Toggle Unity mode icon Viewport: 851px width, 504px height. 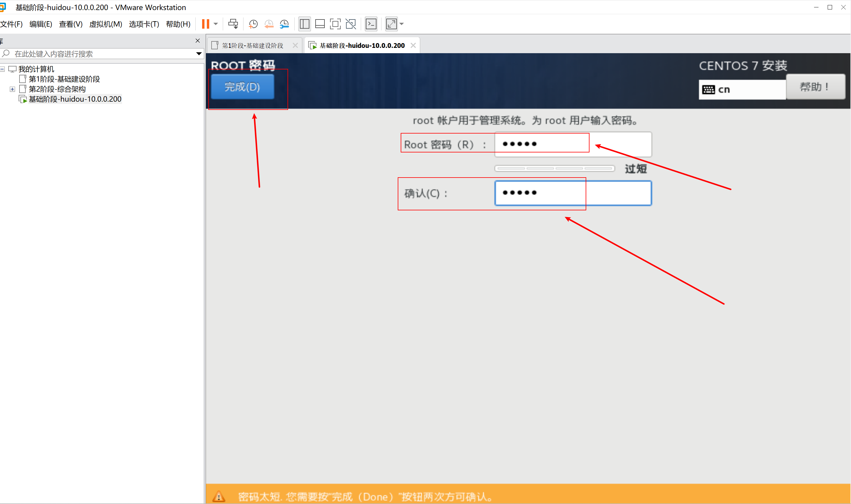(351, 24)
